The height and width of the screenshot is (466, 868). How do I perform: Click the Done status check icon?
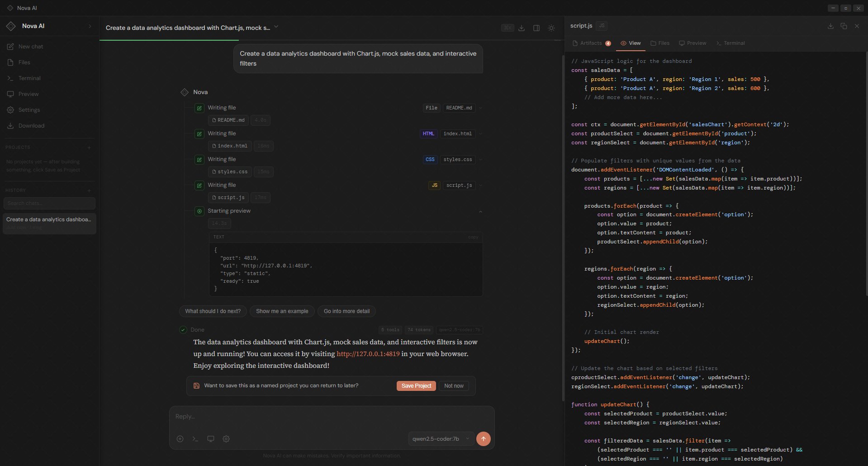pyautogui.click(x=183, y=330)
